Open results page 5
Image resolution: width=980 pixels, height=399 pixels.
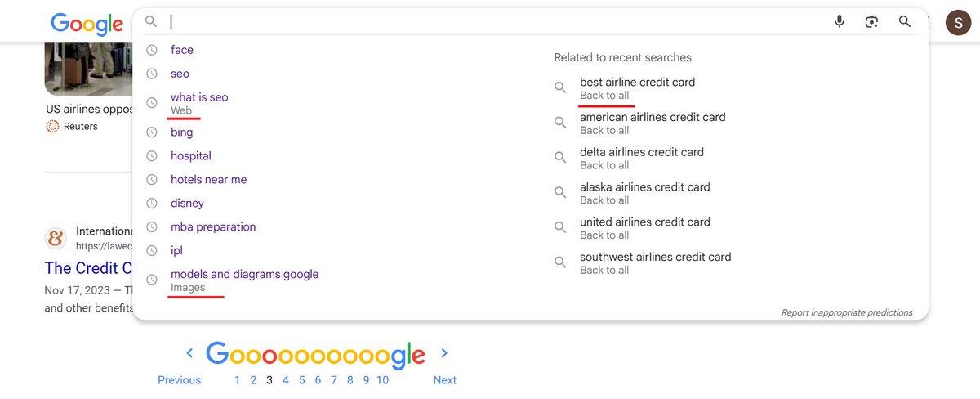coord(301,380)
